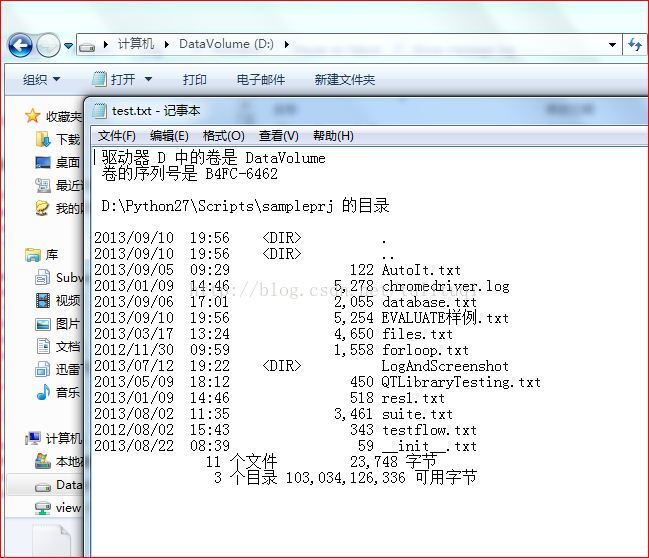This screenshot has width=649, height=558.
Task: Click the 打印 button
Action: [195, 79]
